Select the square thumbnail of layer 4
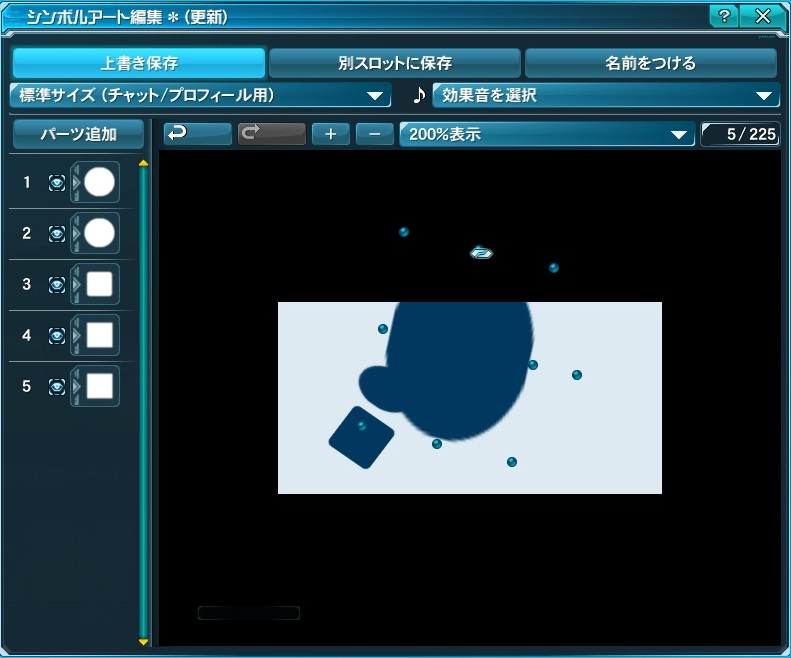This screenshot has height=658, width=791. pos(99,335)
